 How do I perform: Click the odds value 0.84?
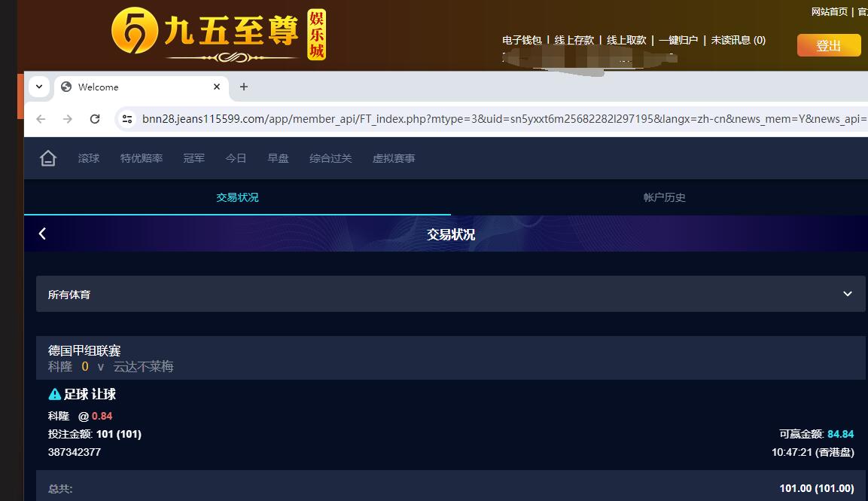point(102,416)
